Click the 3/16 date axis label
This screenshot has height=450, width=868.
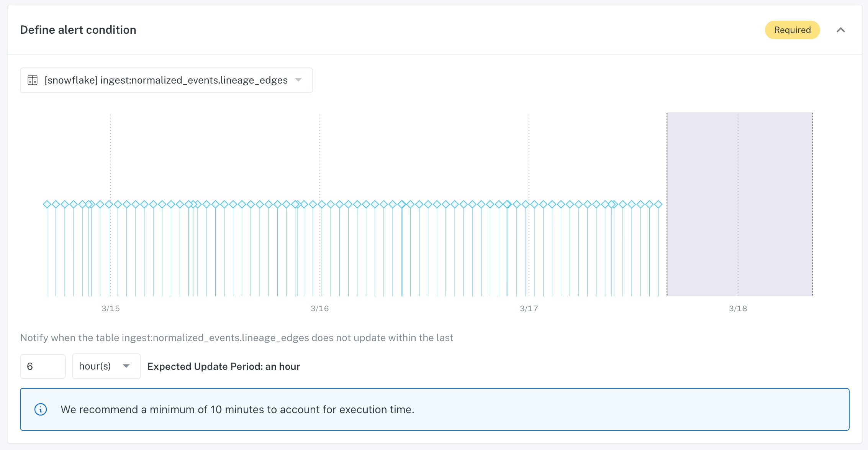(319, 309)
